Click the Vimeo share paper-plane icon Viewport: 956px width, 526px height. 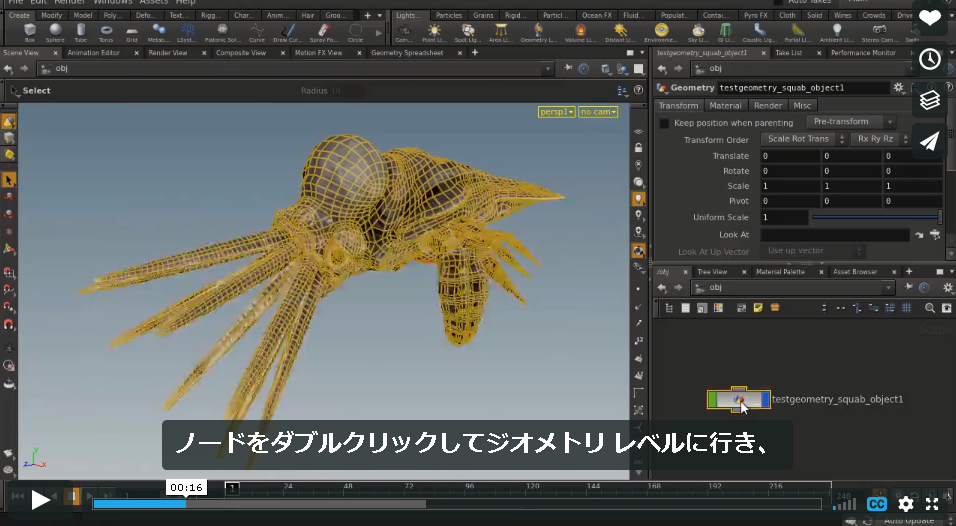pos(930,141)
